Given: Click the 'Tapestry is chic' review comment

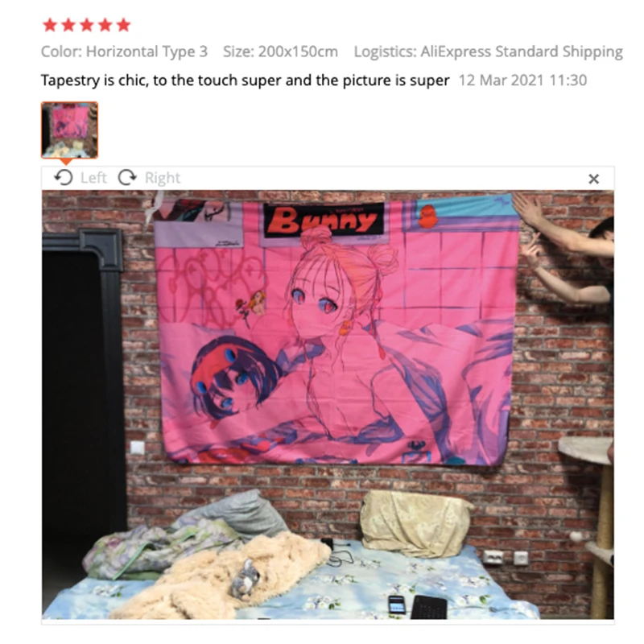Looking at the screenshot, I should click(x=246, y=80).
